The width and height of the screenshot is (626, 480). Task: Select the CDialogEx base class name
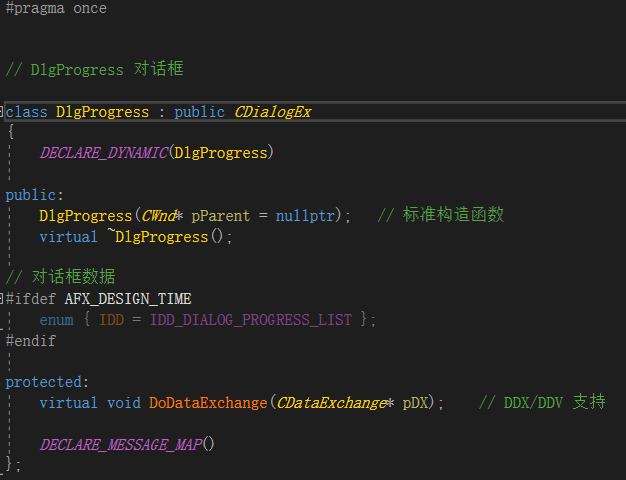pos(273,112)
